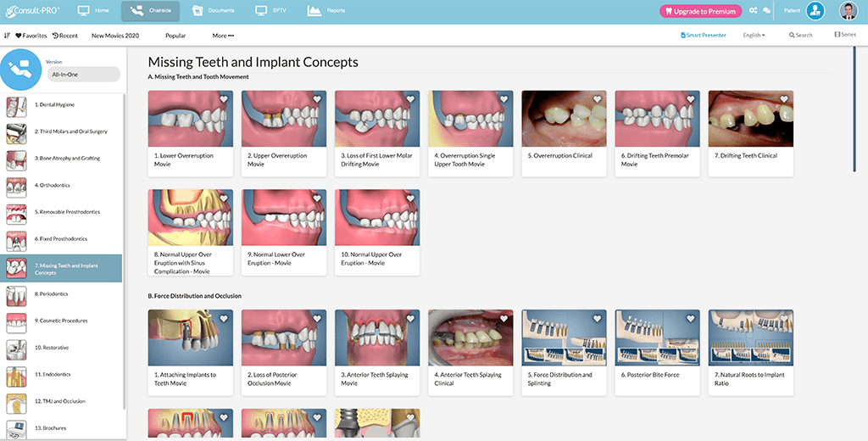This screenshot has width=868, height=441.
Task: Click the blue Patient avatar icon
Action: 815,10
